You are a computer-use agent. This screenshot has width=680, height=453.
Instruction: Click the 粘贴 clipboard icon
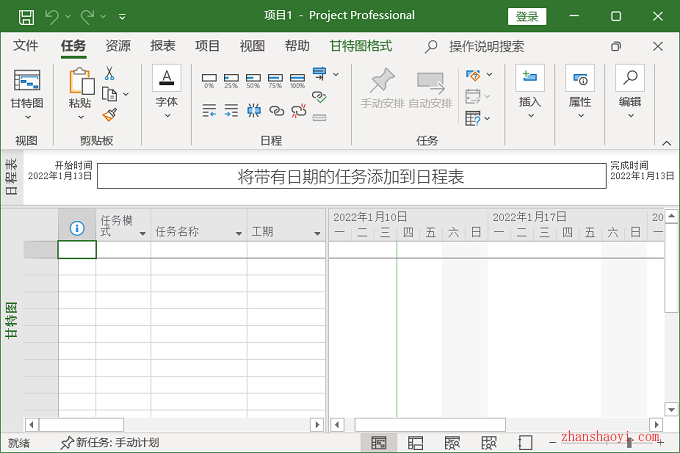pos(81,81)
